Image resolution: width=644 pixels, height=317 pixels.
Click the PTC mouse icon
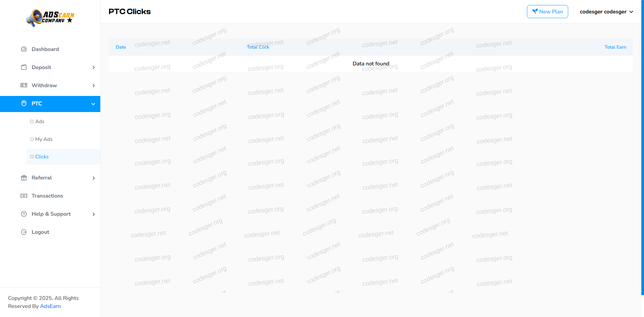[24, 104]
